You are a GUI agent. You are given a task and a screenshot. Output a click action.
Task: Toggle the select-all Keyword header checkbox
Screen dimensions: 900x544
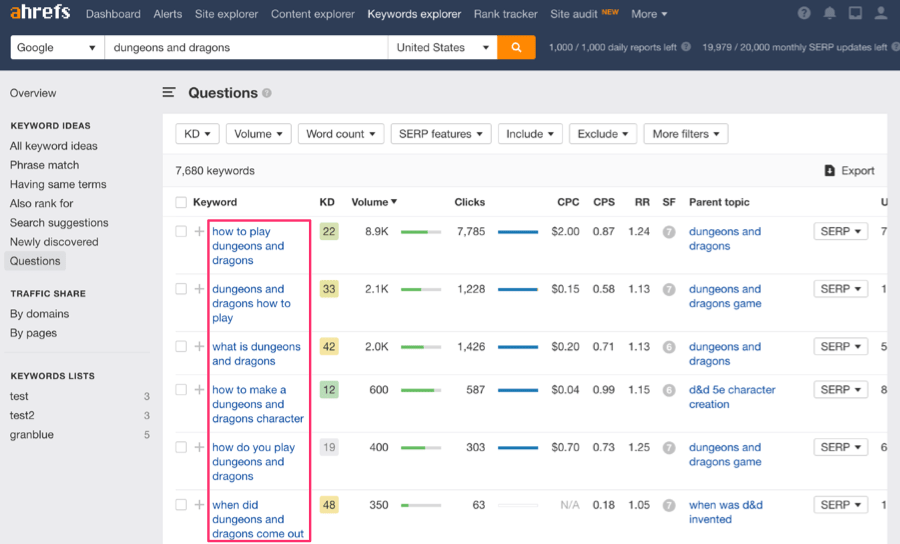(181, 202)
